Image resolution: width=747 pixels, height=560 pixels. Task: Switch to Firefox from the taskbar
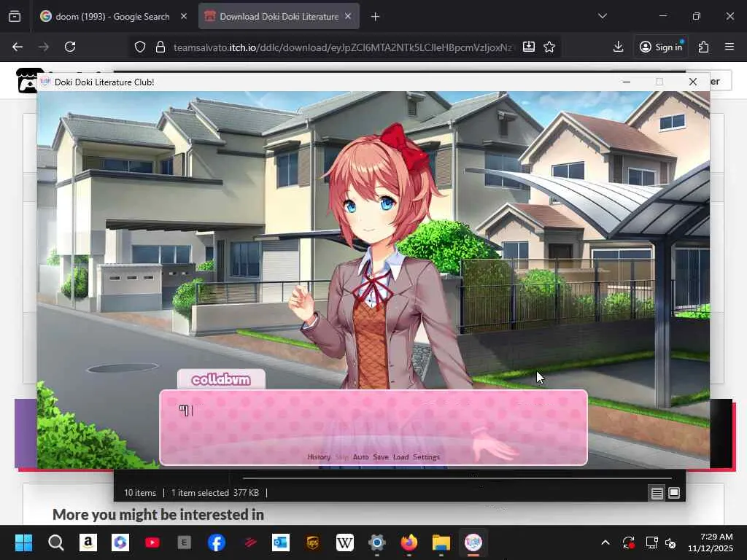pos(409,542)
